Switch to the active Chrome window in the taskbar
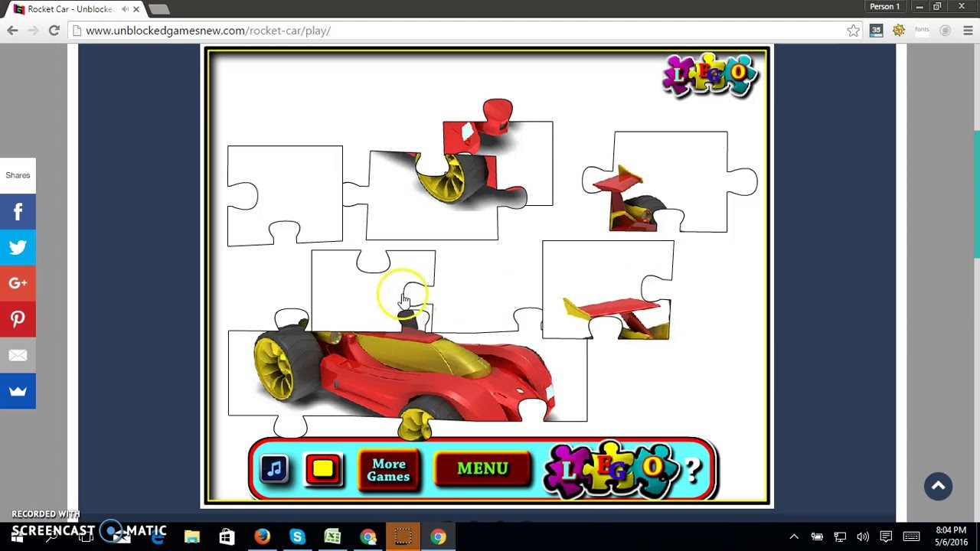The height and width of the screenshot is (551, 980). coord(438,537)
